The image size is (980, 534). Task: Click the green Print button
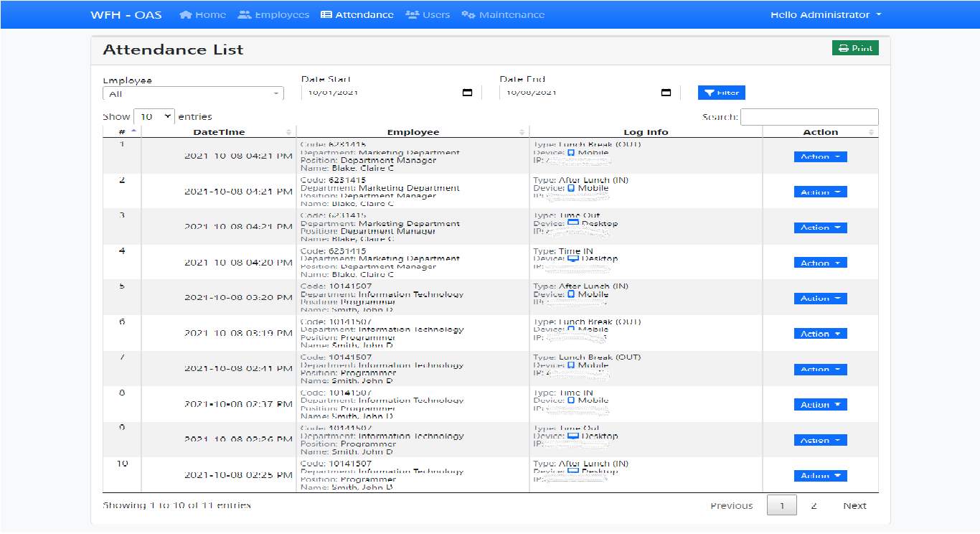(x=855, y=48)
